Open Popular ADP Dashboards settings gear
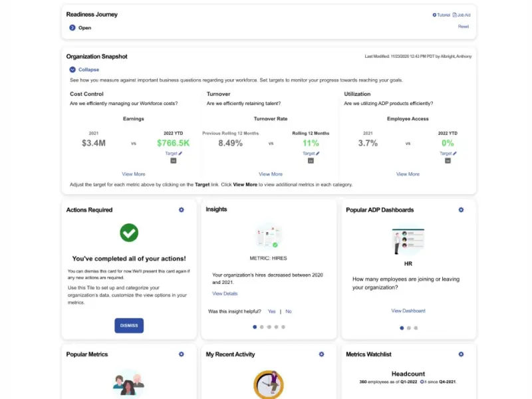Viewport: 532px width, 399px height. pyautogui.click(x=461, y=209)
